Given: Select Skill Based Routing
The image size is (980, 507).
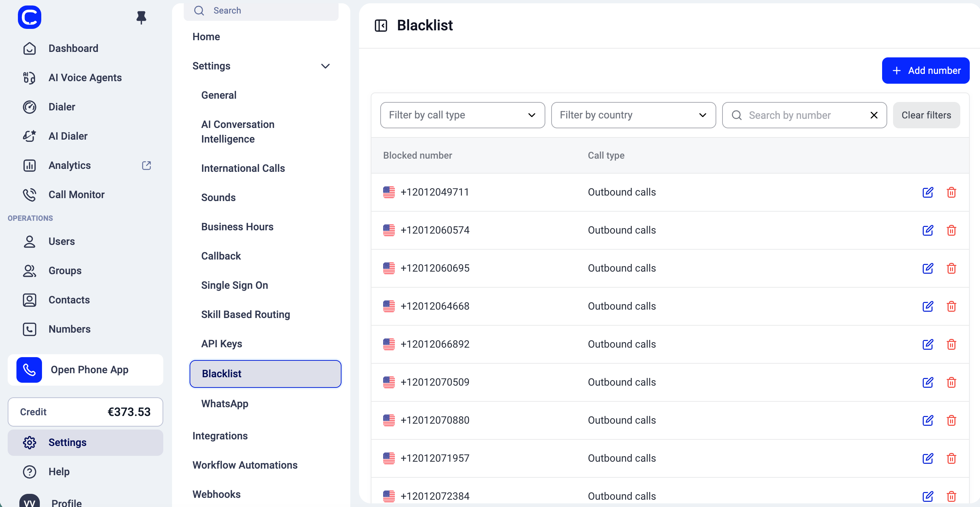Looking at the screenshot, I should [245, 314].
